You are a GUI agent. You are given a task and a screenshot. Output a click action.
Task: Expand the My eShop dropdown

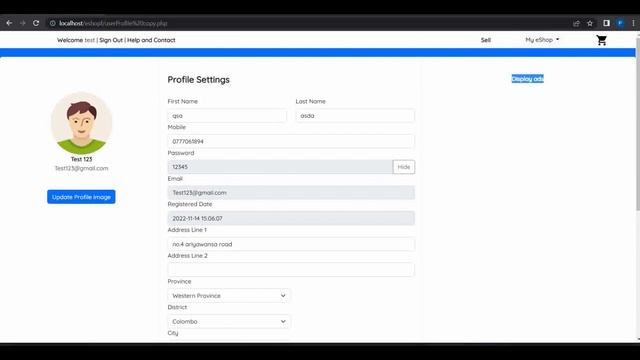(x=542, y=40)
